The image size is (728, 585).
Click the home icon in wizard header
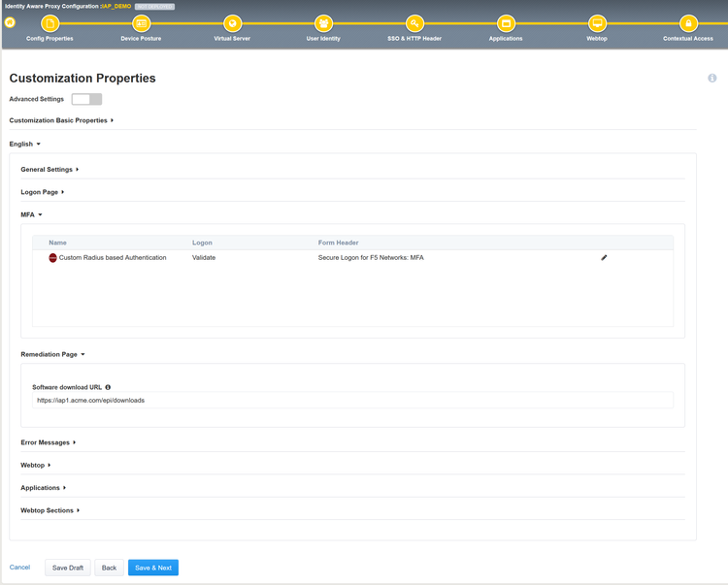point(10,22)
